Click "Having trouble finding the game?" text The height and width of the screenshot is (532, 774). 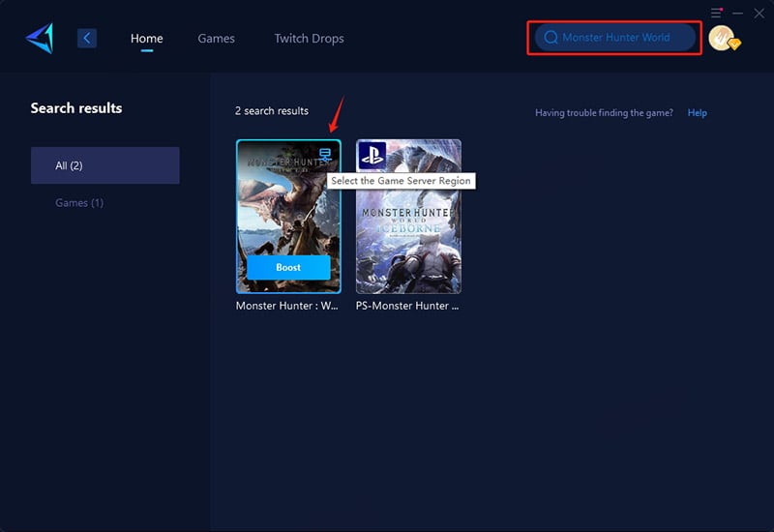[604, 112]
